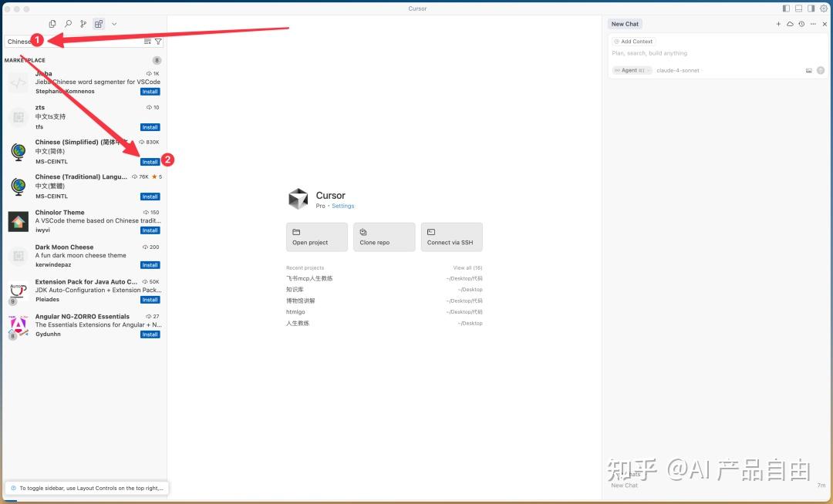
Task: Open Chinolor Theme extension title
Action: pyautogui.click(x=59, y=212)
